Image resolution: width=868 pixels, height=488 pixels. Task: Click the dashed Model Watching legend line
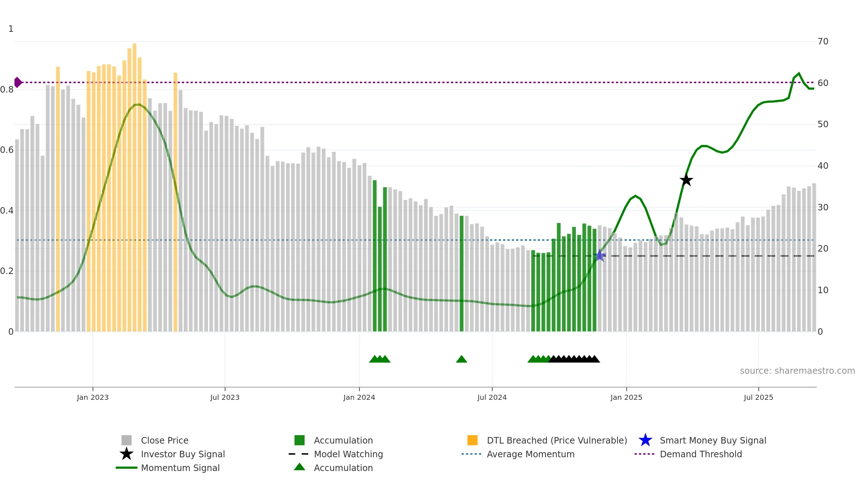tap(299, 454)
